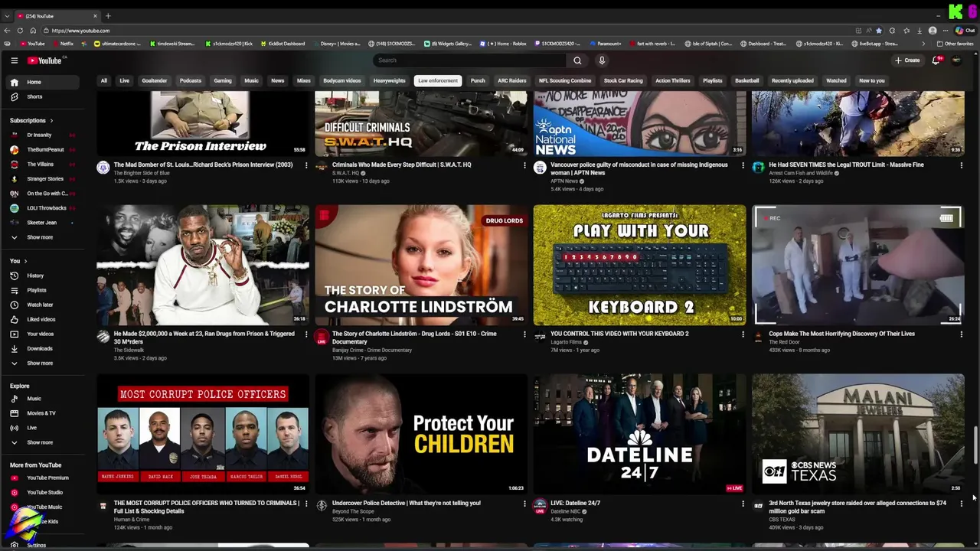Expand the Subscriptions section arrow

51,120
